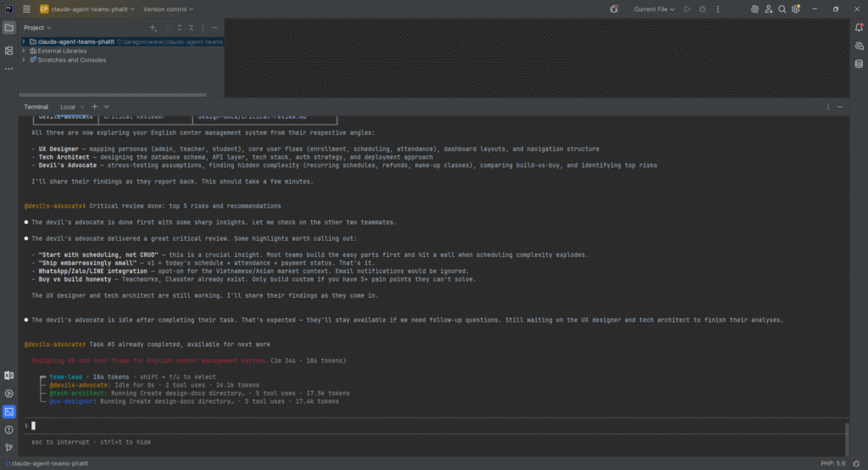Click the Code With Me add-user icon
Viewport: 868px width, 470px height.
pos(768,9)
